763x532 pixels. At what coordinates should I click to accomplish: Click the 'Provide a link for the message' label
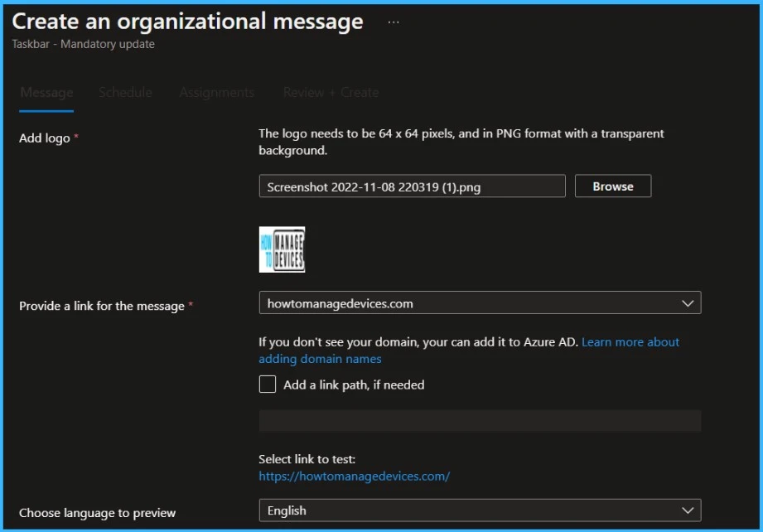pos(102,306)
